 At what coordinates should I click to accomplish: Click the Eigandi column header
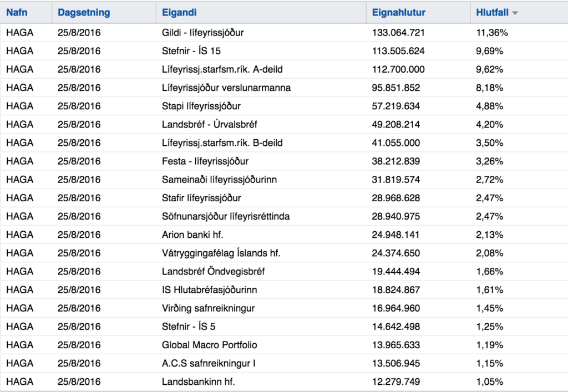click(x=179, y=12)
